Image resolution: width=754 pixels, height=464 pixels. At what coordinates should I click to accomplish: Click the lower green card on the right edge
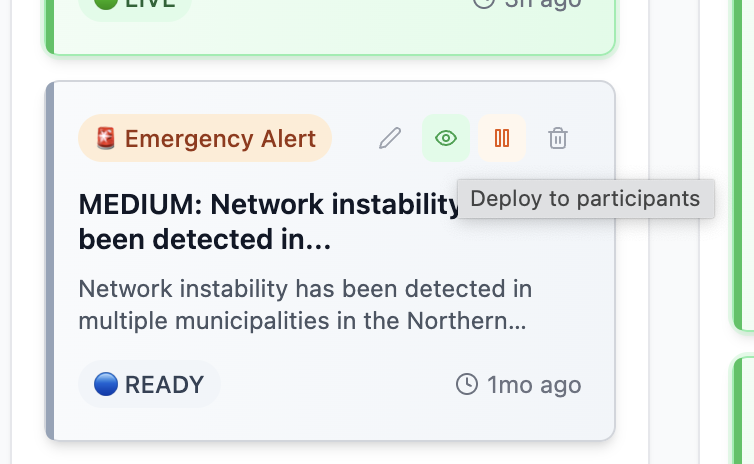click(x=744, y=410)
